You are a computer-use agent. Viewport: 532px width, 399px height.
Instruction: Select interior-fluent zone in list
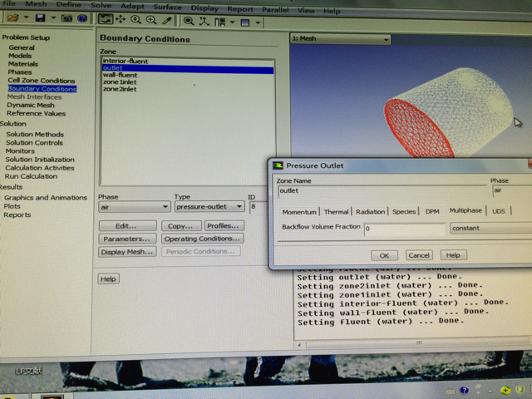[188, 61]
